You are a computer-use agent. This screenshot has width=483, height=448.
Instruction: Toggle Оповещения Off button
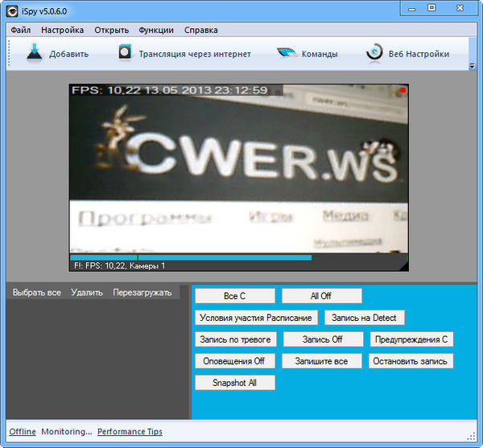point(234,361)
